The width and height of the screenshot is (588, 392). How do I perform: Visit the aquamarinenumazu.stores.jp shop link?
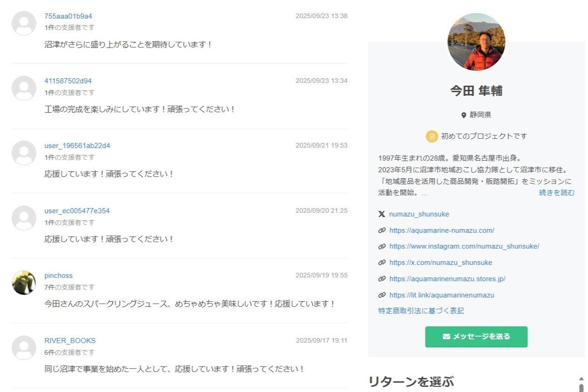click(x=447, y=279)
